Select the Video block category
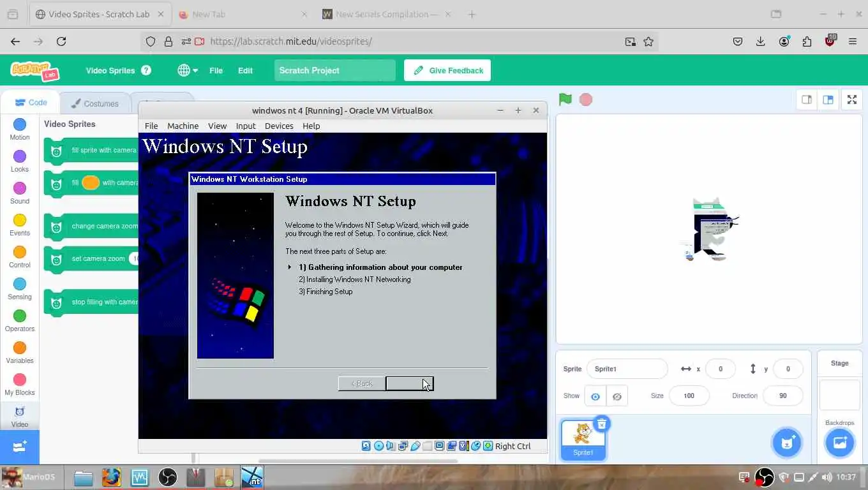Screen dimensions: 868x490 click(20, 416)
